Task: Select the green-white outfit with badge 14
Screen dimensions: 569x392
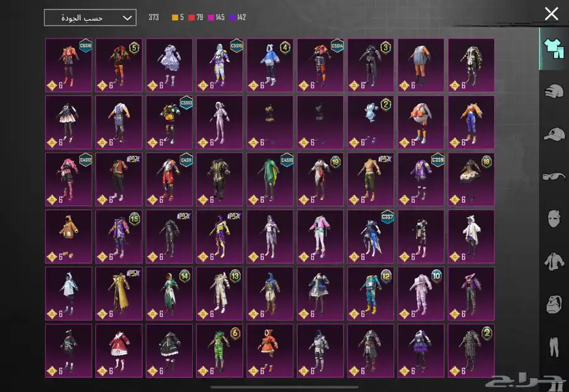Action: [169, 293]
